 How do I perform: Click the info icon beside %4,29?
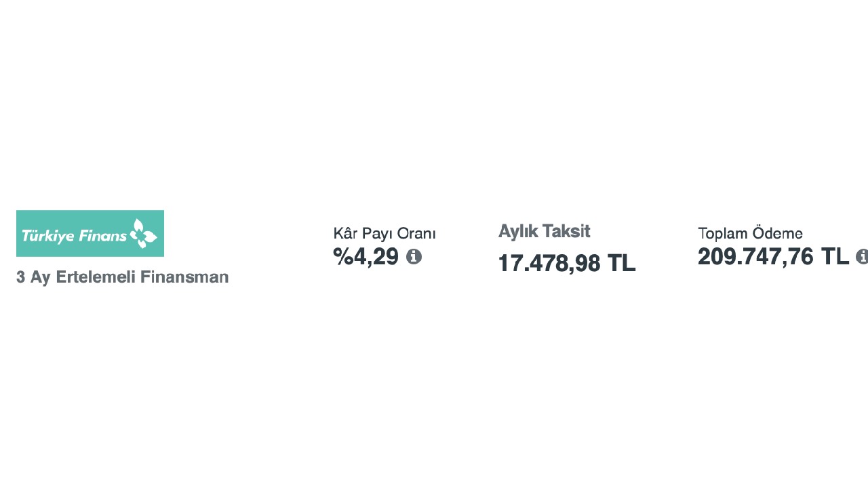click(x=414, y=257)
